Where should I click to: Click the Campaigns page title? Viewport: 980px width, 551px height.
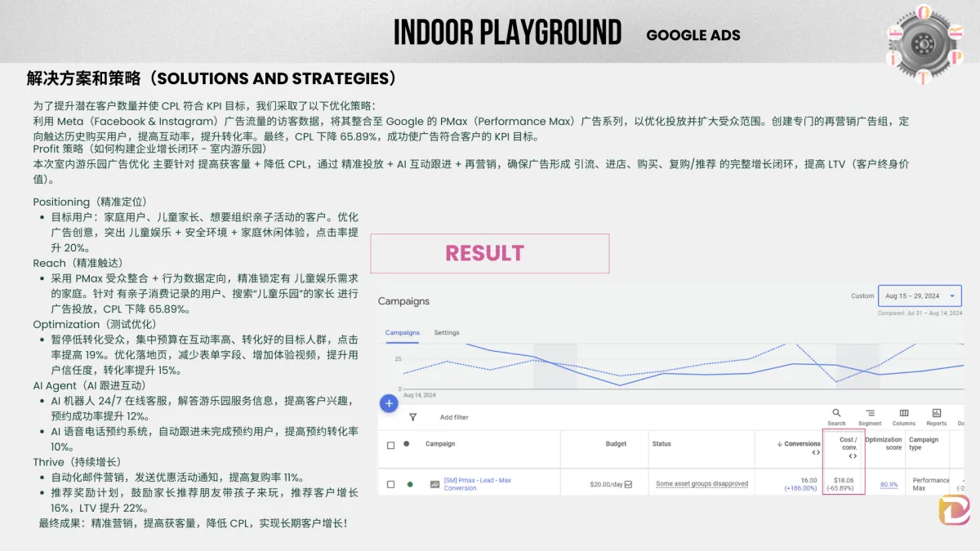403,301
